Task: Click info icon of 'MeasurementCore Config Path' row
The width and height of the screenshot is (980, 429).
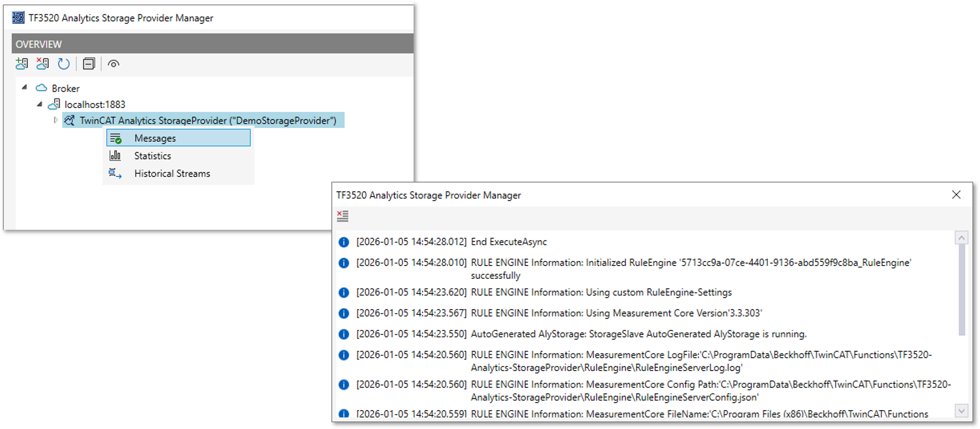Action: [x=344, y=385]
